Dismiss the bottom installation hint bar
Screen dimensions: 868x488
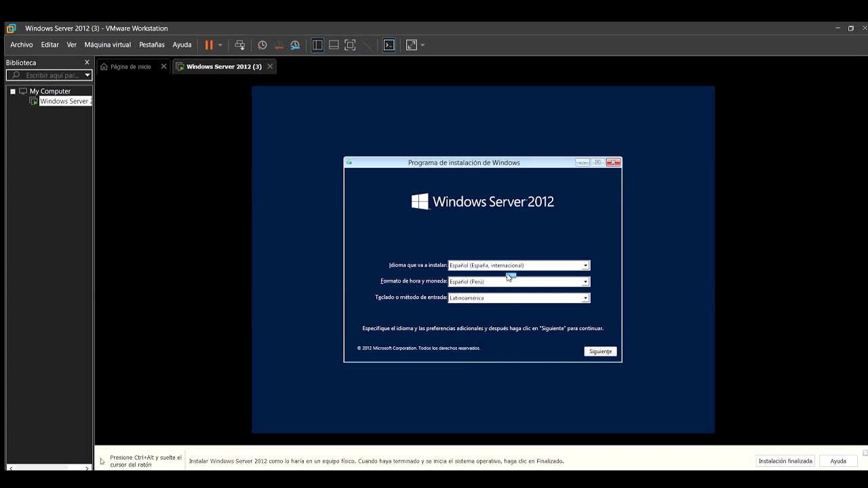(x=865, y=453)
